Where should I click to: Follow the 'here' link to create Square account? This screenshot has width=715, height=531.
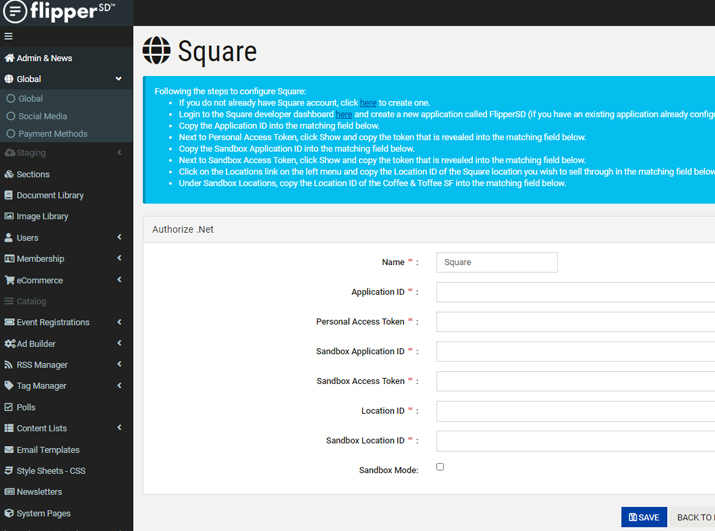point(368,103)
